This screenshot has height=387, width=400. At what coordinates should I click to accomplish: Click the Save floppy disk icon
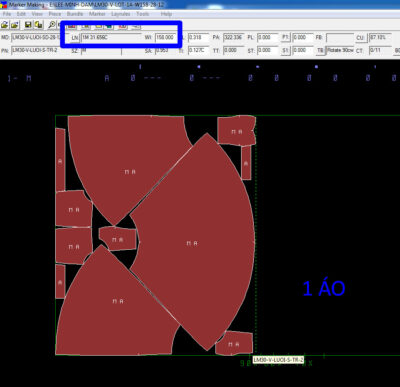[28, 25]
